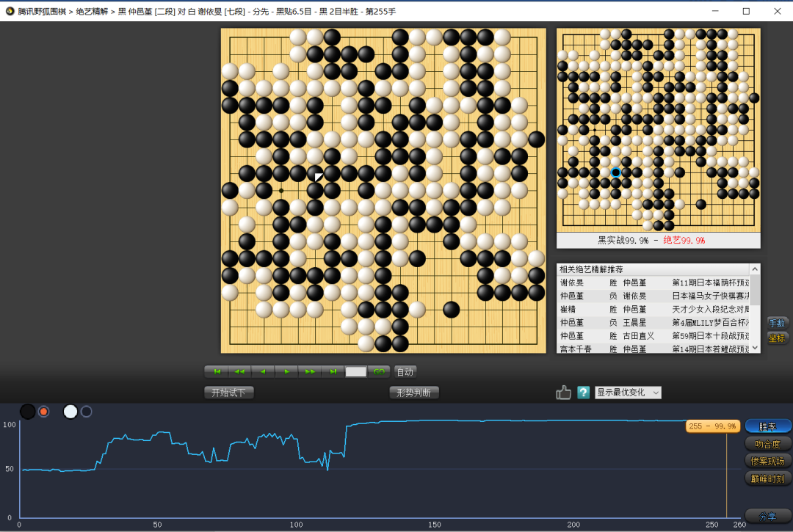Screen dimensions: 793x532
Task: Switch to the 巅峰时刻 tab
Action: click(768, 478)
